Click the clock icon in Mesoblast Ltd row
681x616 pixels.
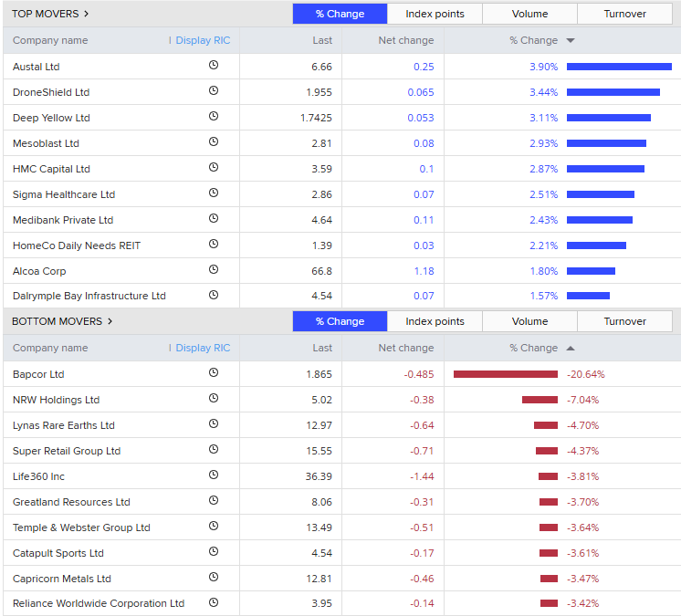[214, 142]
